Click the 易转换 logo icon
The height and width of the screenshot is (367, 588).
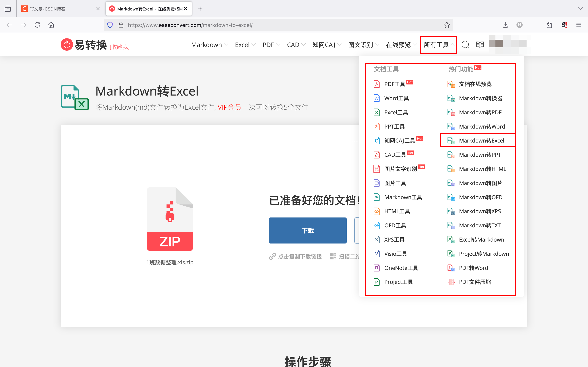point(67,45)
